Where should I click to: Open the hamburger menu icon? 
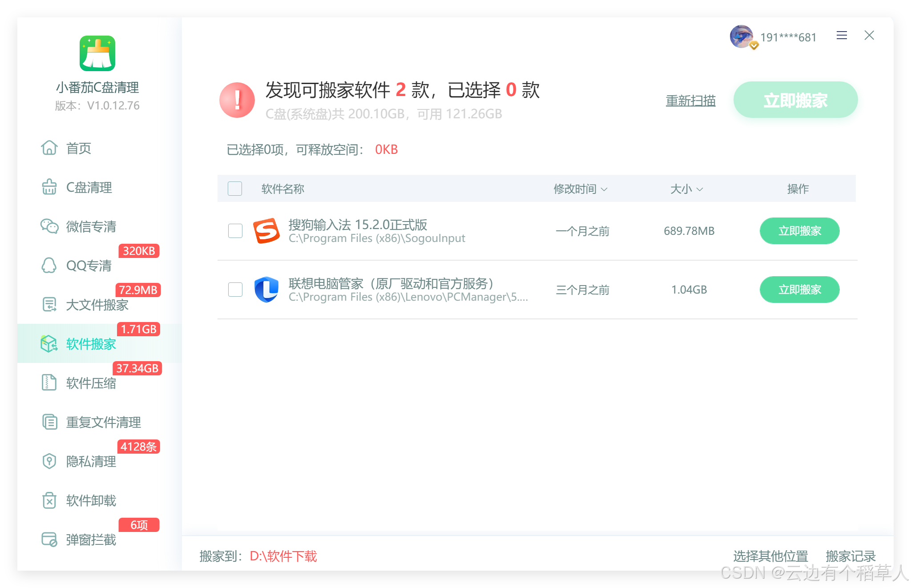click(x=842, y=36)
